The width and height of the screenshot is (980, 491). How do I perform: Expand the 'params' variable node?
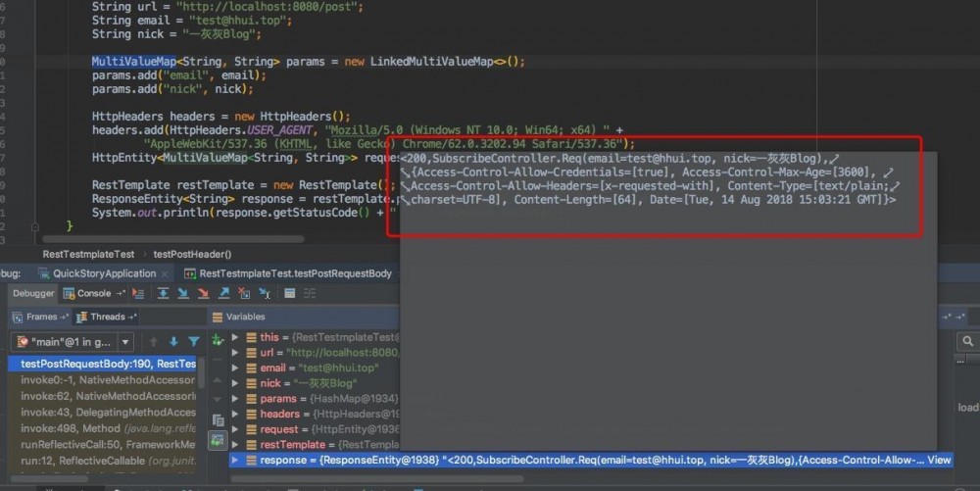(235, 399)
